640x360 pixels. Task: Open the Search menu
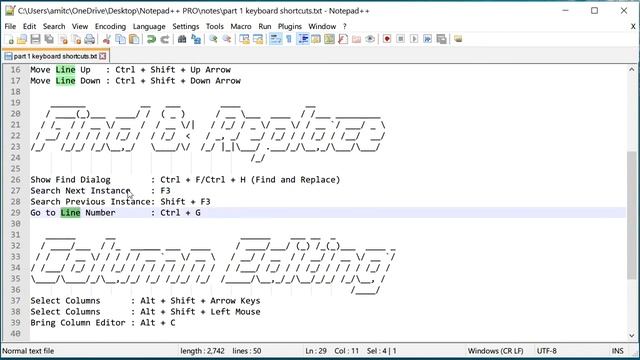pos(54,26)
